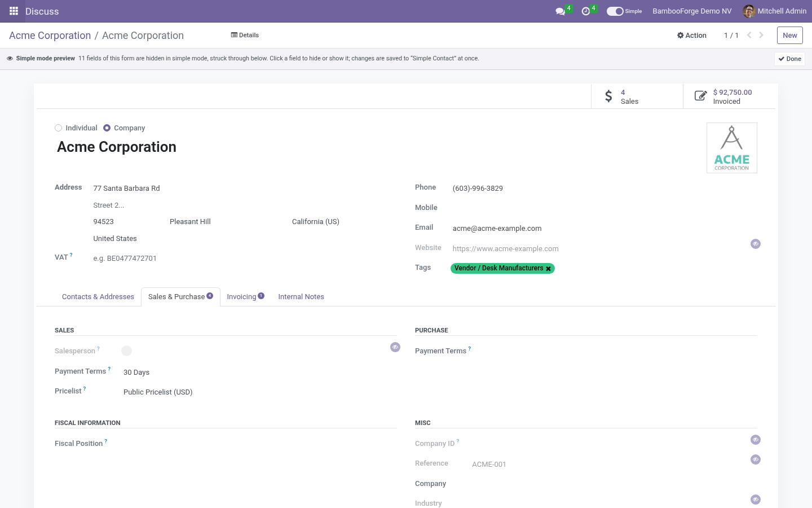812x508 pixels.
Task: Toggle the Simple mode switch
Action: [615, 11]
